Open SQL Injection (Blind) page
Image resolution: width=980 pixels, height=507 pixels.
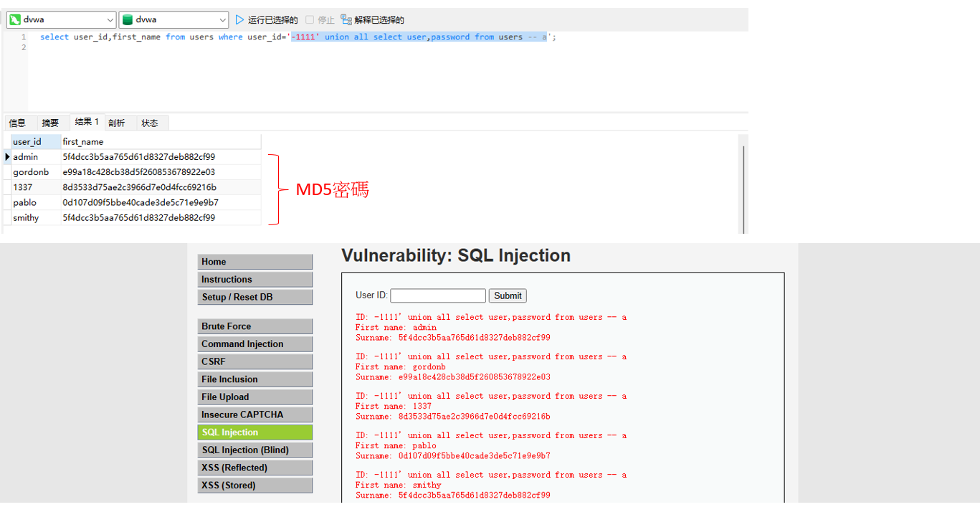point(255,450)
